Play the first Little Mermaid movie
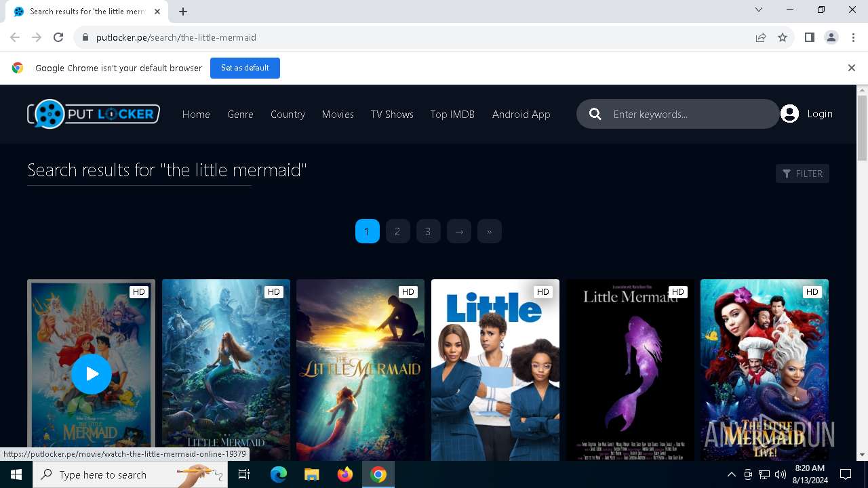 point(91,373)
